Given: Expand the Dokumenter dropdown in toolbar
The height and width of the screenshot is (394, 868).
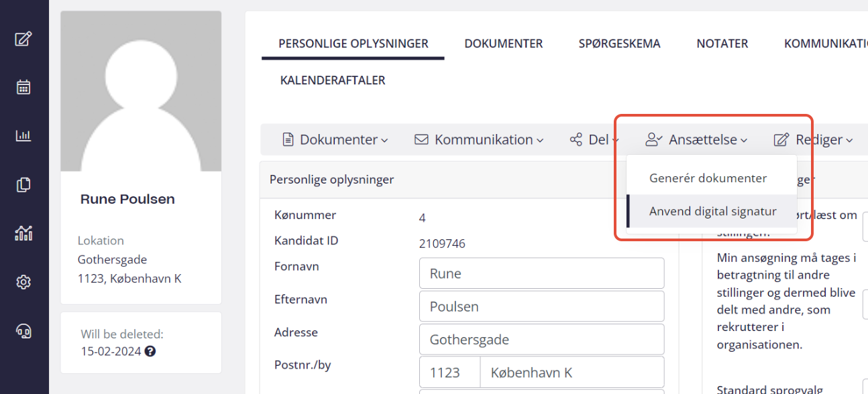Looking at the screenshot, I should coord(335,140).
